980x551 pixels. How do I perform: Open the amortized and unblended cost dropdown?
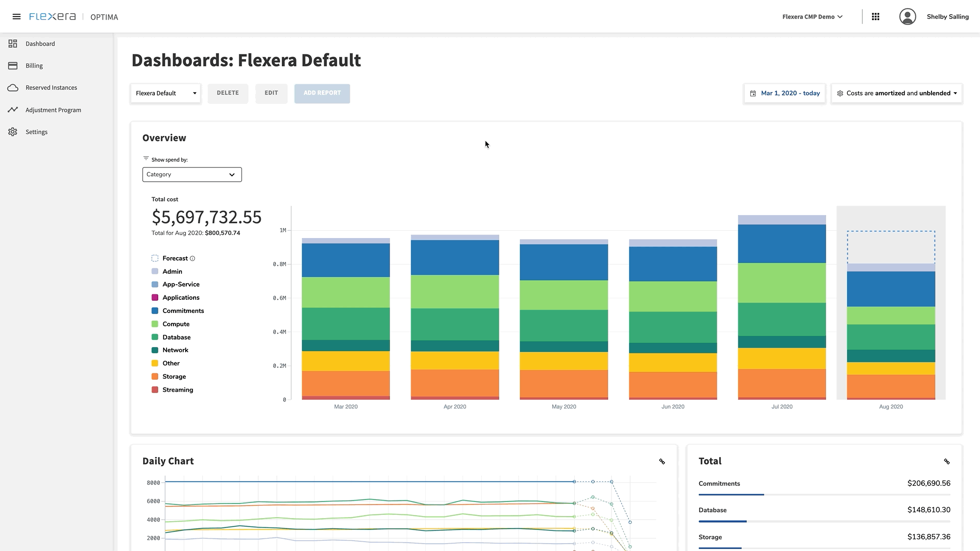[897, 93]
